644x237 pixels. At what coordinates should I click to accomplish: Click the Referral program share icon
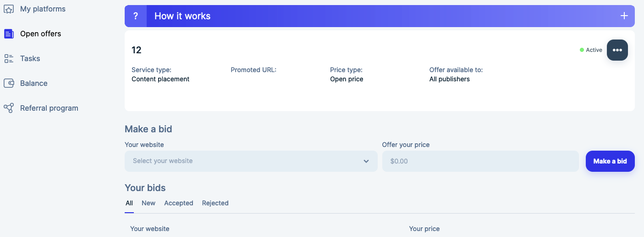(x=9, y=108)
